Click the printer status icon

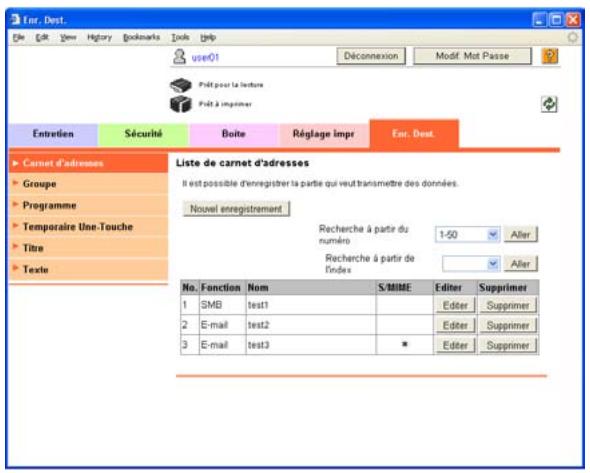181,104
